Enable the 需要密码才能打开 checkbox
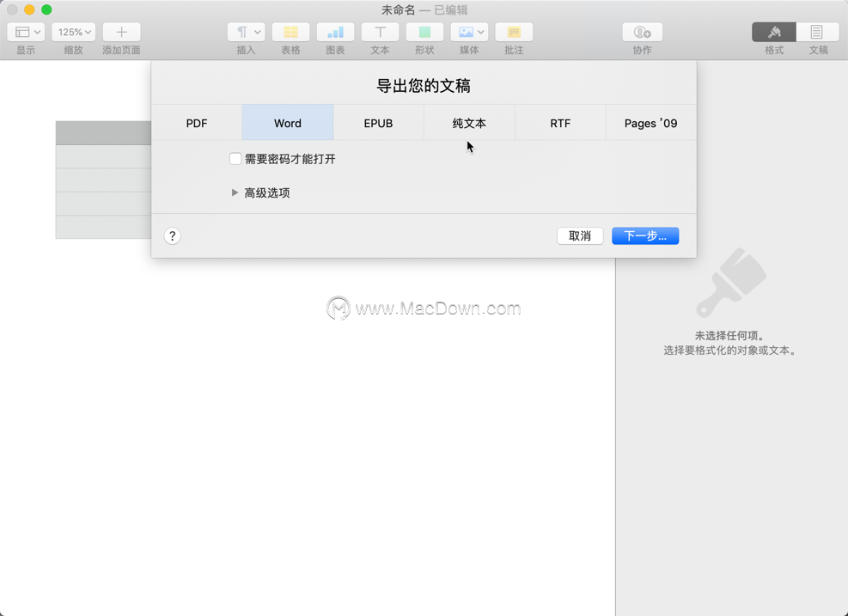The width and height of the screenshot is (848, 616). tap(235, 158)
